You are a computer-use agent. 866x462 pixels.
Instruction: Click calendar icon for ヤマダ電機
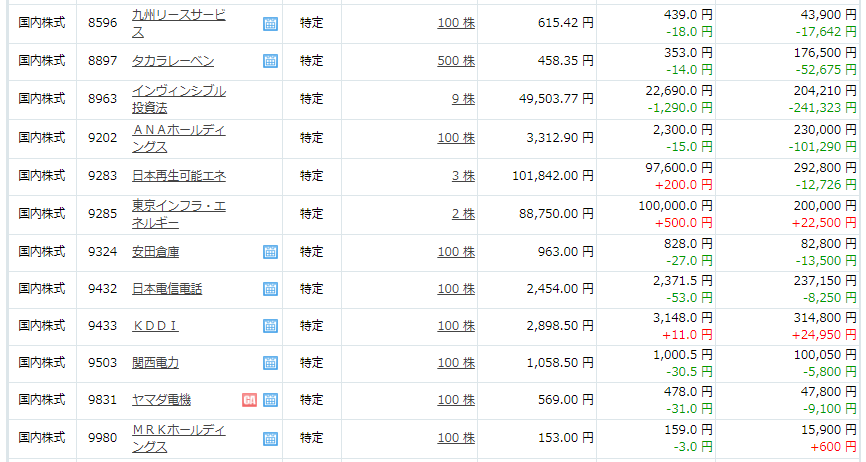click(270, 400)
